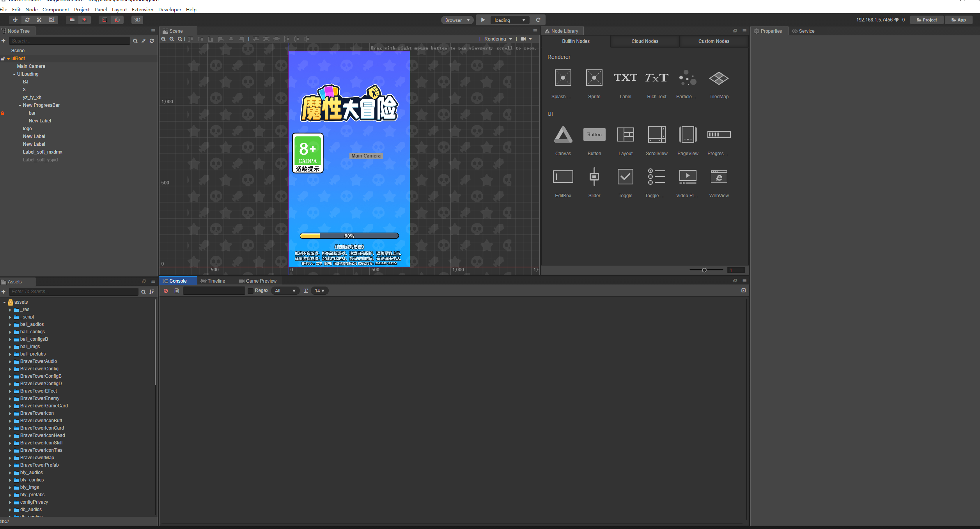This screenshot has width=980, height=529.
Task: Adjust the Node Library icon size slider
Action: point(704,270)
